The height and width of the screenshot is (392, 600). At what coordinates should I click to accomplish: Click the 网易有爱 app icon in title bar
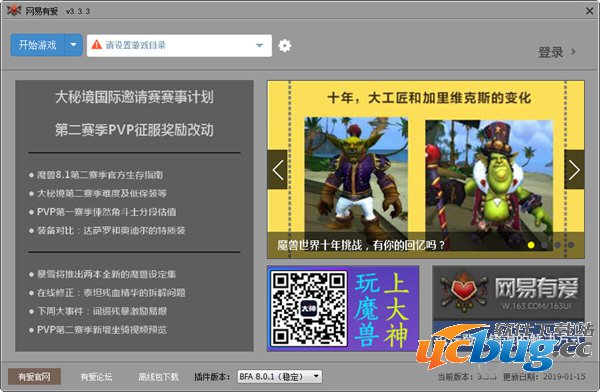pos(14,10)
